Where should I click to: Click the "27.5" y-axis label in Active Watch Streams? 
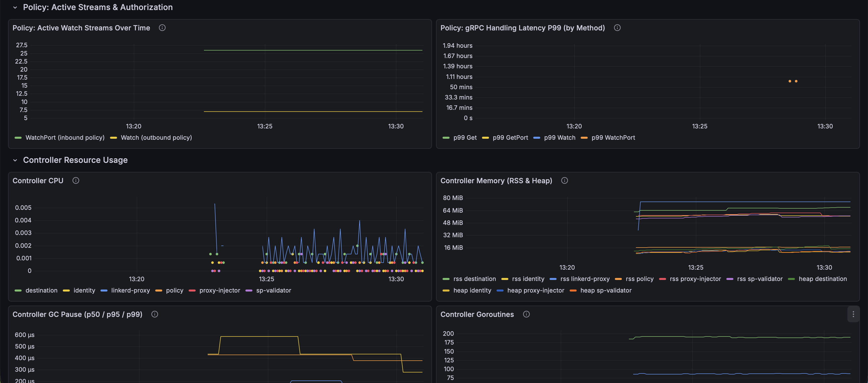pyautogui.click(x=22, y=45)
